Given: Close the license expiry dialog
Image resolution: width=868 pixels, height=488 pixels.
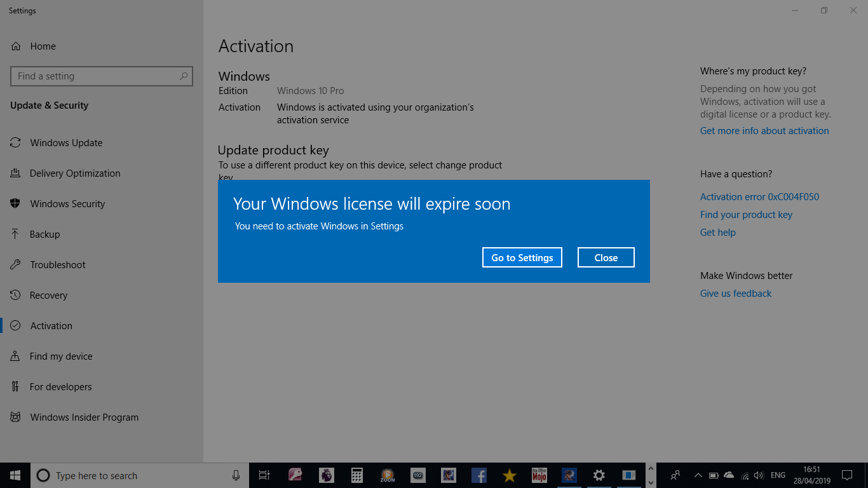Looking at the screenshot, I should [606, 257].
